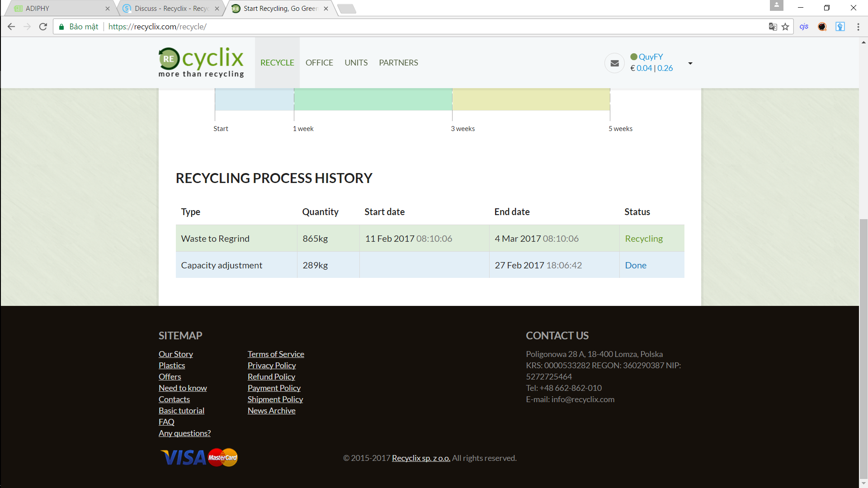Screen dimensions: 868x488
Task: Close the Discuss - Recyclix tab
Action: coord(217,8)
